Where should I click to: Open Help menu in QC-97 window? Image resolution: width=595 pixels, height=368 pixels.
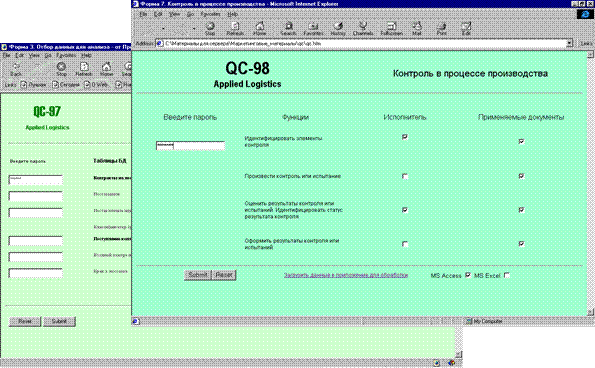click(x=87, y=55)
